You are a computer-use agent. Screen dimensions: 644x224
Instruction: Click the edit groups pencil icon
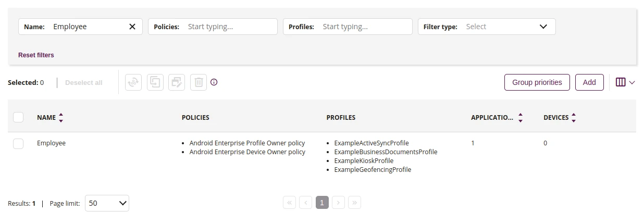[x=177, y=82]
